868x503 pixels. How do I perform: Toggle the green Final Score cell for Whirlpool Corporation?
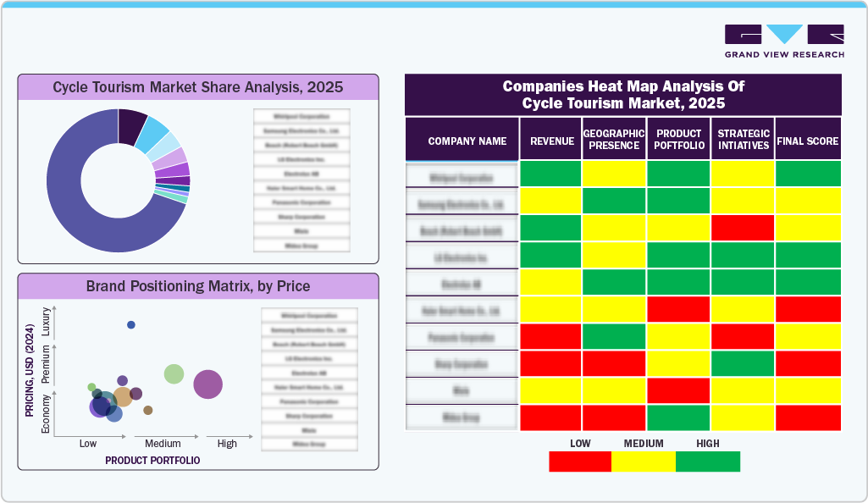coord(808,174)
